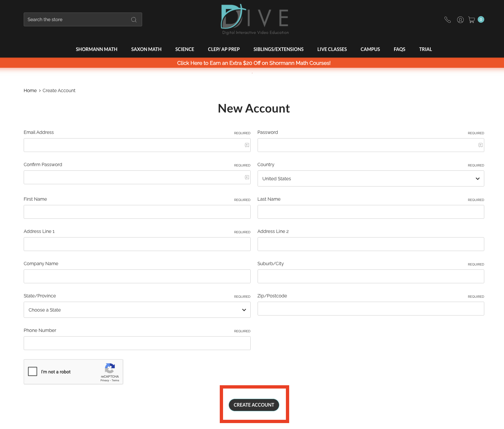Click the Email Address label
The width and height of the screenshot is (504, 429).
click(39, 132)
